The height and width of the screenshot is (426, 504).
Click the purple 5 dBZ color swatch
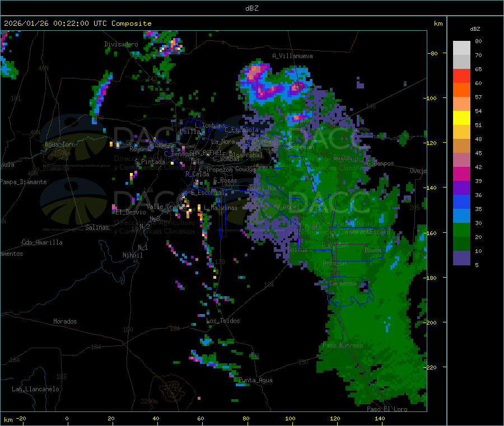pyautogui.click(x=461, y=258)
